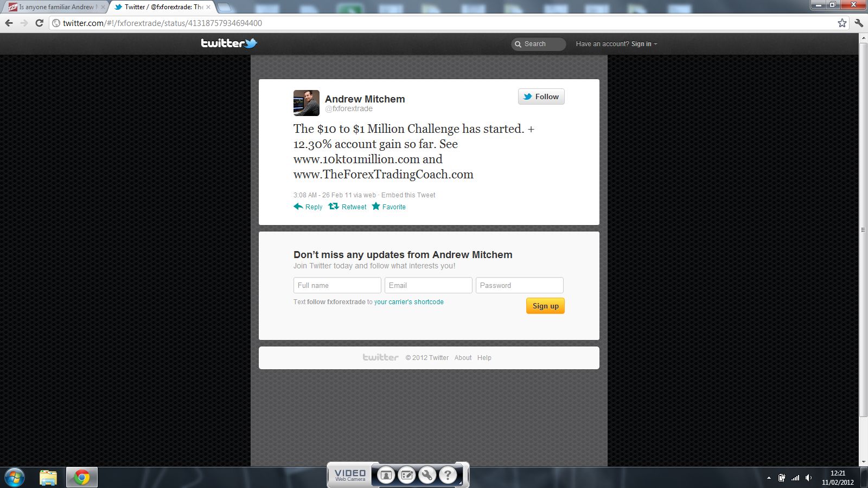The height and width of the screenshot is (488, 868).
Task: Open Andrew Mitchem's name link
Action: [x=365, y=99]
